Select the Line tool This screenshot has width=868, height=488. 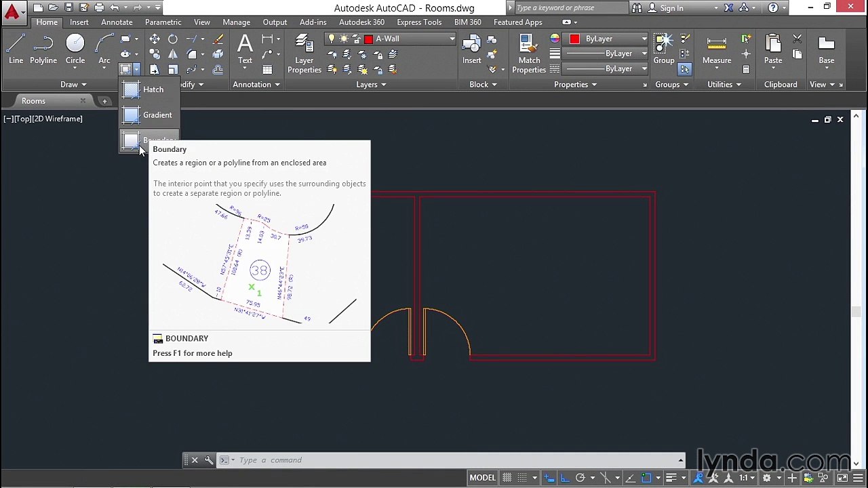point(16,50)
